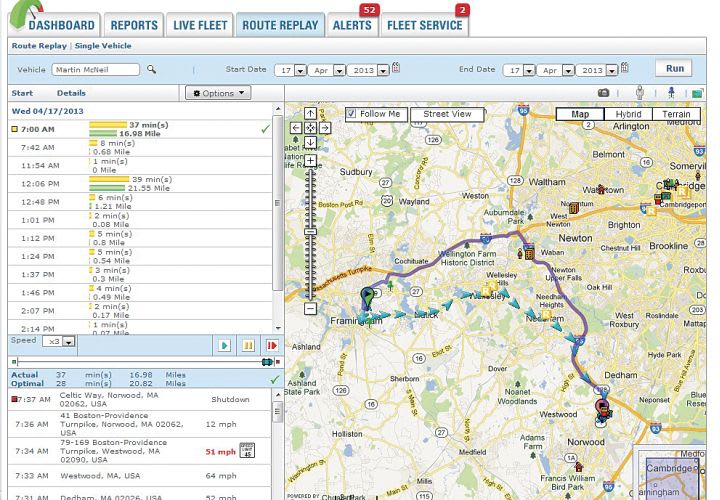
Task: Click the Wed 04/17/2013 date header
Action: click(x=47, y=111)
